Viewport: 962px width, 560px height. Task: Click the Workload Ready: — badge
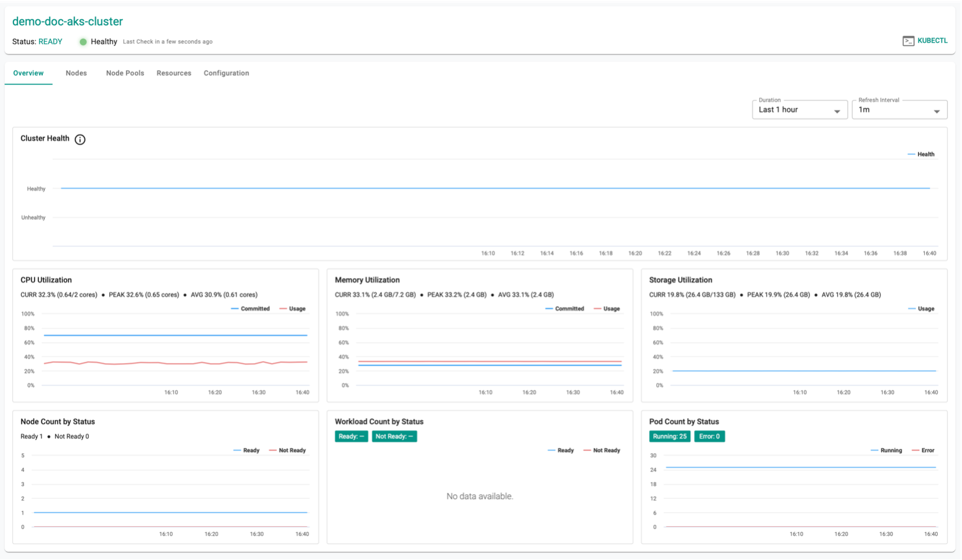point(351,437)
